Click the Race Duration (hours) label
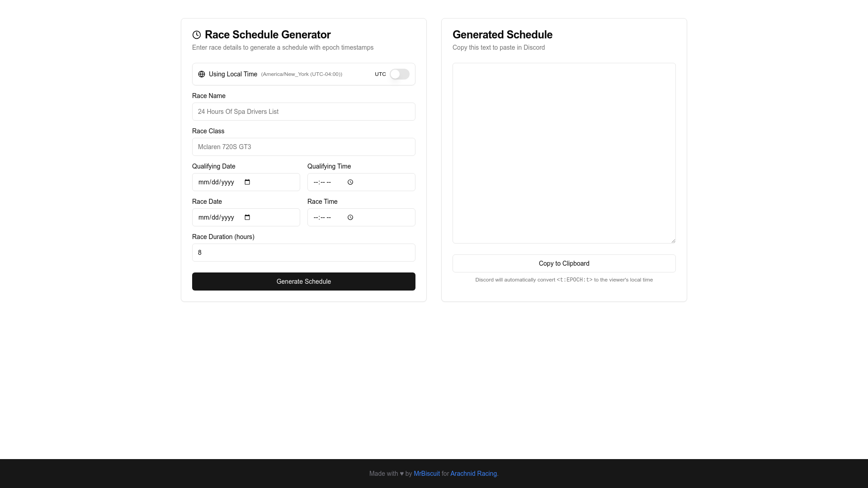This screenshot has height=488, width=868. pos(223,237)
